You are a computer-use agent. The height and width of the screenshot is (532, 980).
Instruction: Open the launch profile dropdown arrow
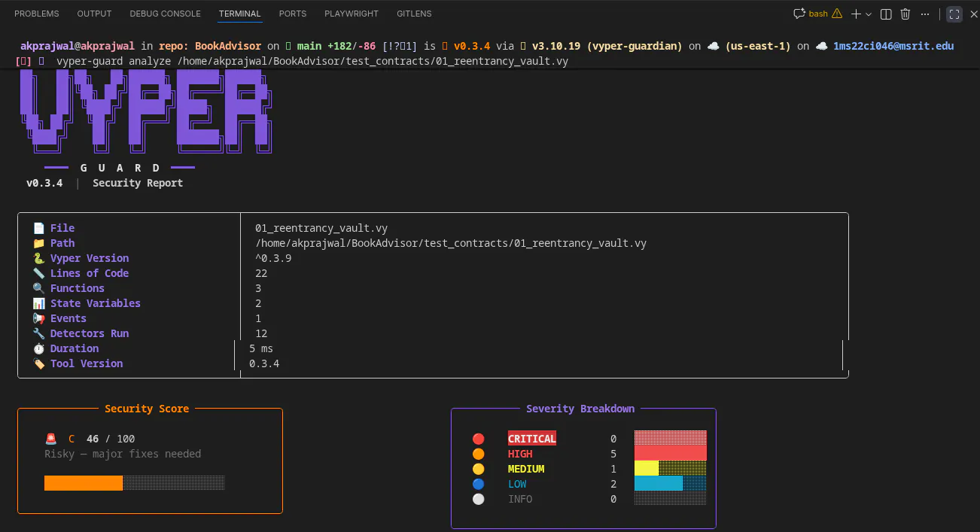click(869, 14)
